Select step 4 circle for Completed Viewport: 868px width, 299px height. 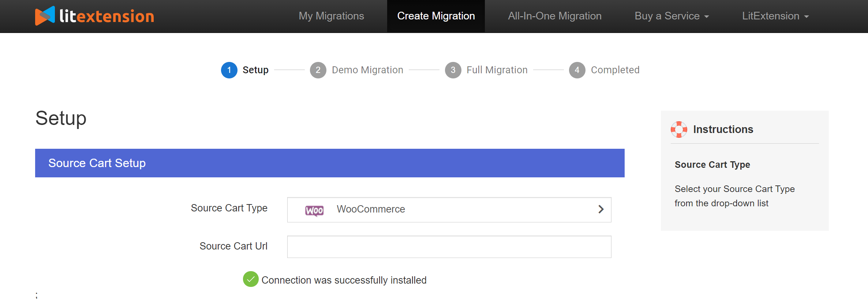[x=577, y=70]
